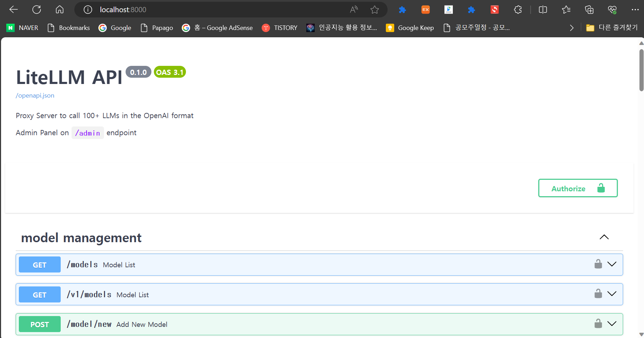Click the scrollbar up arrow
The width and height of the screenshot is (644, 338).
[641, 43]
